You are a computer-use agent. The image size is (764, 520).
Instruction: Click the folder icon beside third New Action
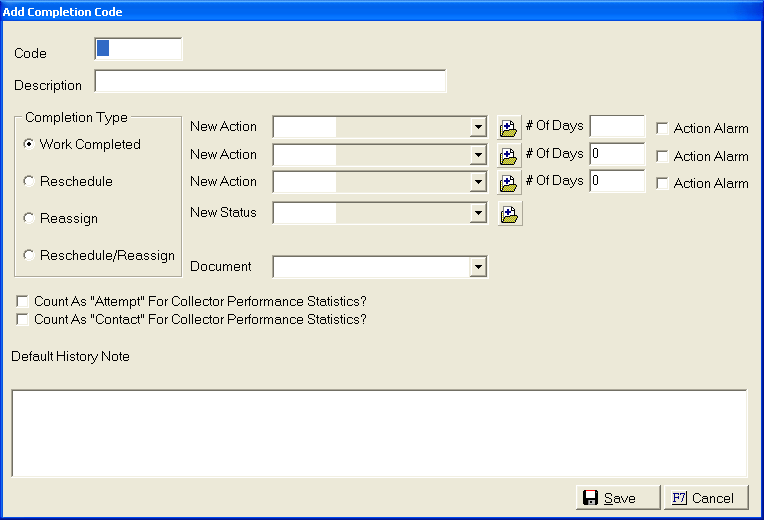[x=509, y=182]
